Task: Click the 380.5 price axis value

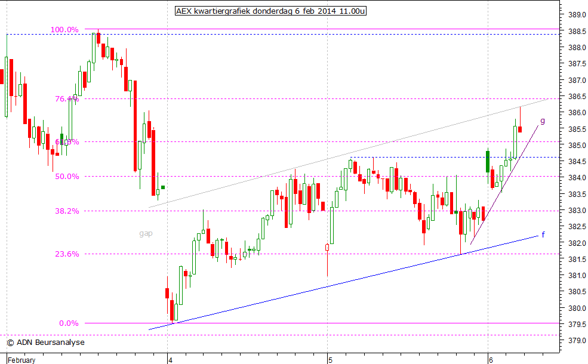Action: point(577,292)
